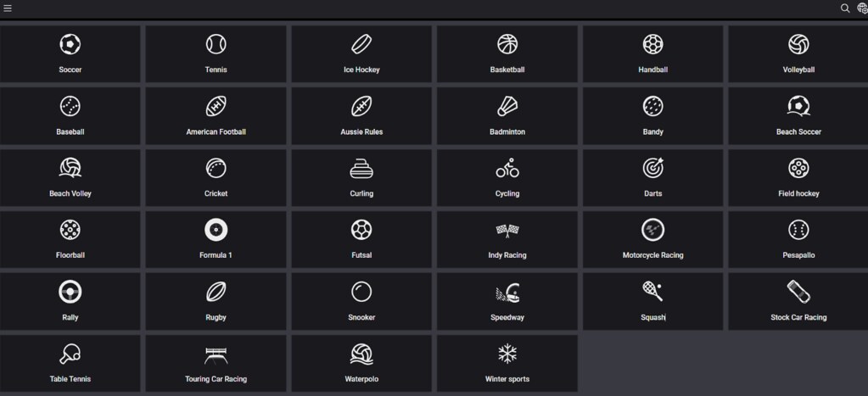The height and width of the screenshot is (396, 868).
Task: Click the "Winter sports" label
Action: [507, 379]
